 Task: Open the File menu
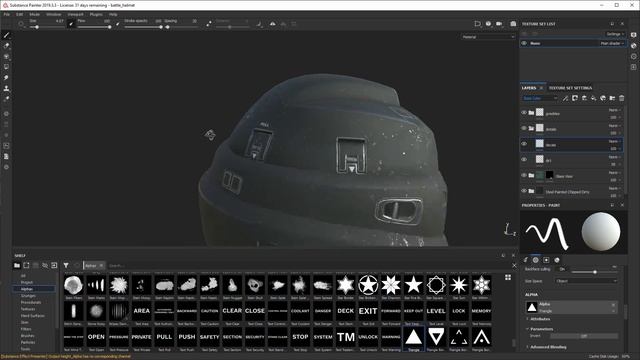coord(7,14)
